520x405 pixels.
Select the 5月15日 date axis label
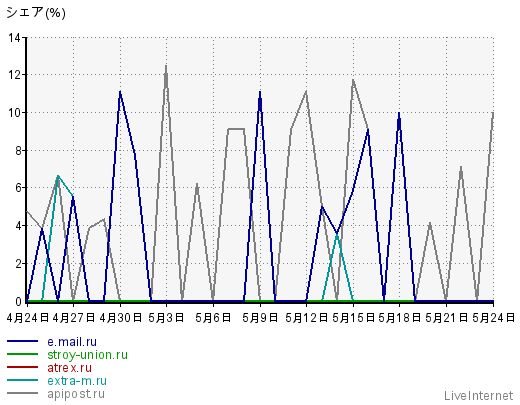click(353, 318)
